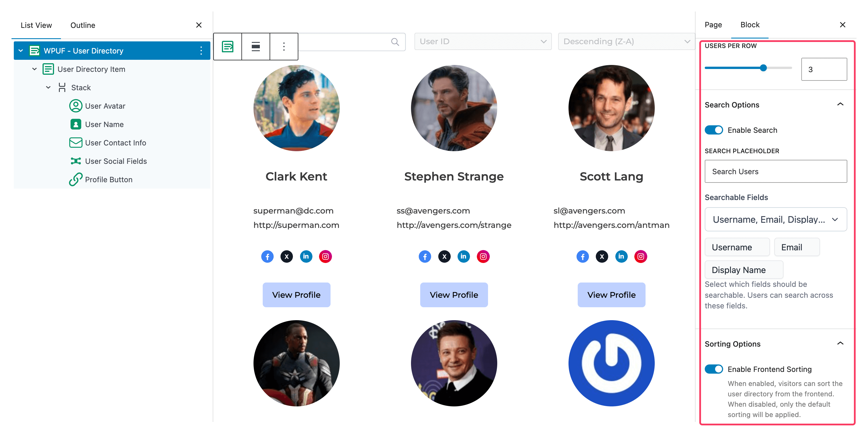Screen dimensions: 868x436
Task: Collapse the Search Options panel
Action: 840,104
